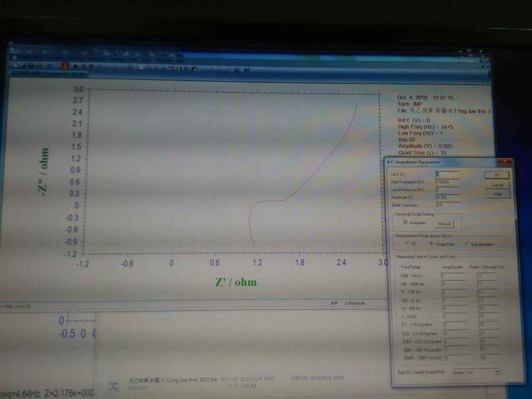This screenshot has height=399, width=532.
Task: Click the Quiet Time (s) = 10 text
Action: coord(423,153)
